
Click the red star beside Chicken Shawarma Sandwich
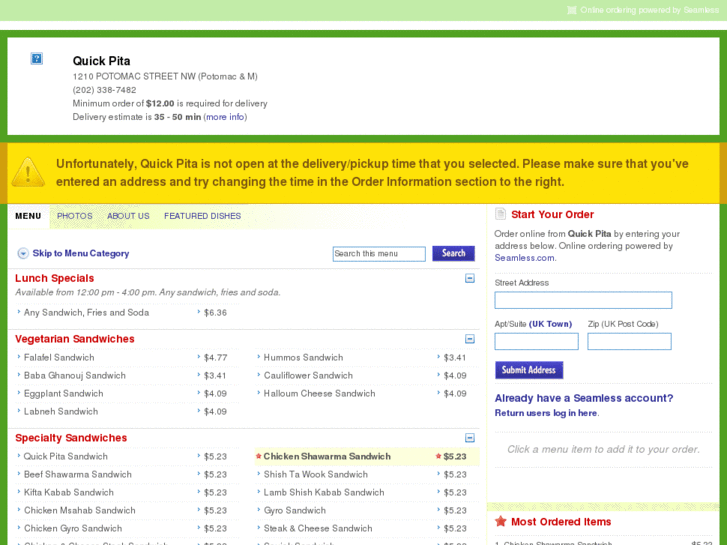click(259, 456)
